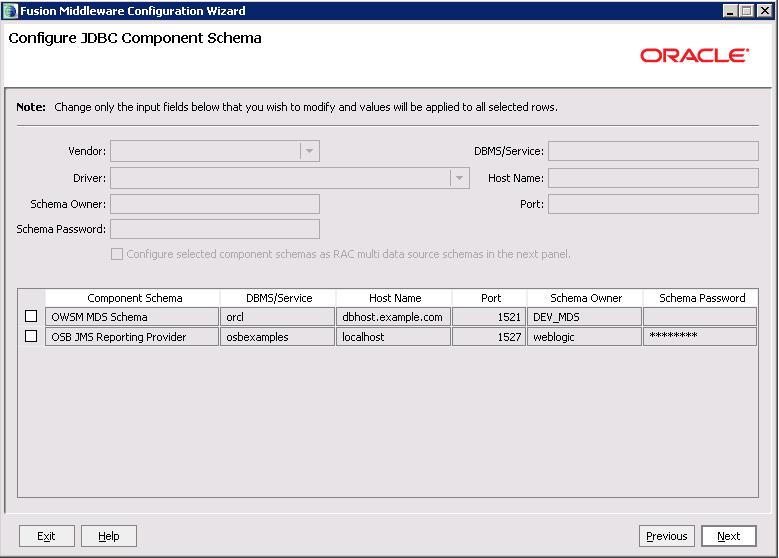This screenshot has height=558, width=779.
Task: Click the weblogic schema owner cell
Action: click(x=584, y=337)
